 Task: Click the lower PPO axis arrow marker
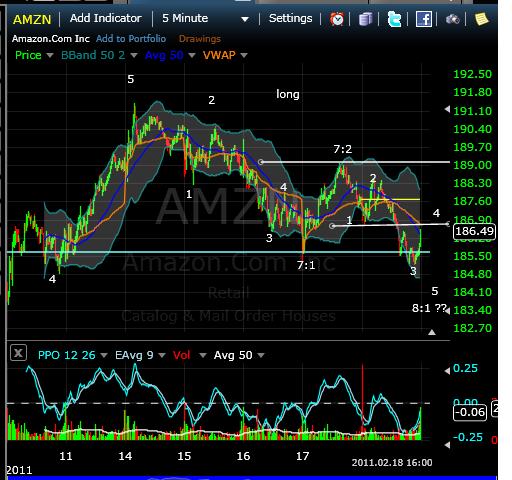point(448,445)
